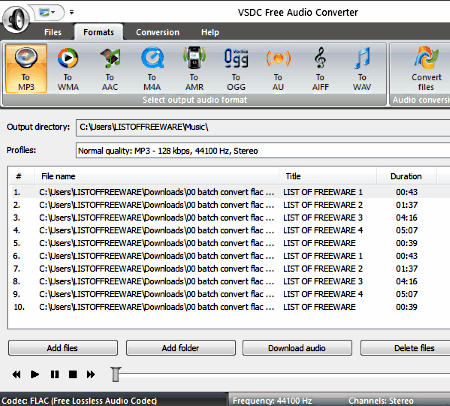
Task: Choose the To WAV format icon
Action: (362, 69)
